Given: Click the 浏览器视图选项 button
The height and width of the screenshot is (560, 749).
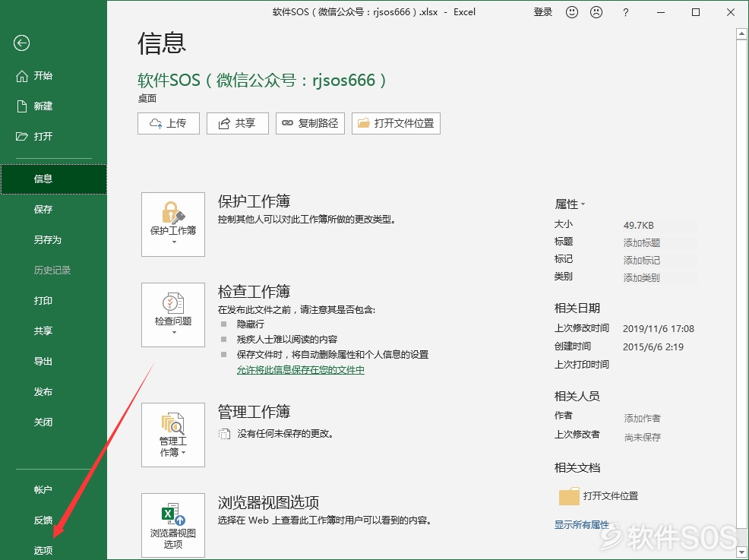Looking at the screenshot, I should pyautogui.click(x=173, y=526).
